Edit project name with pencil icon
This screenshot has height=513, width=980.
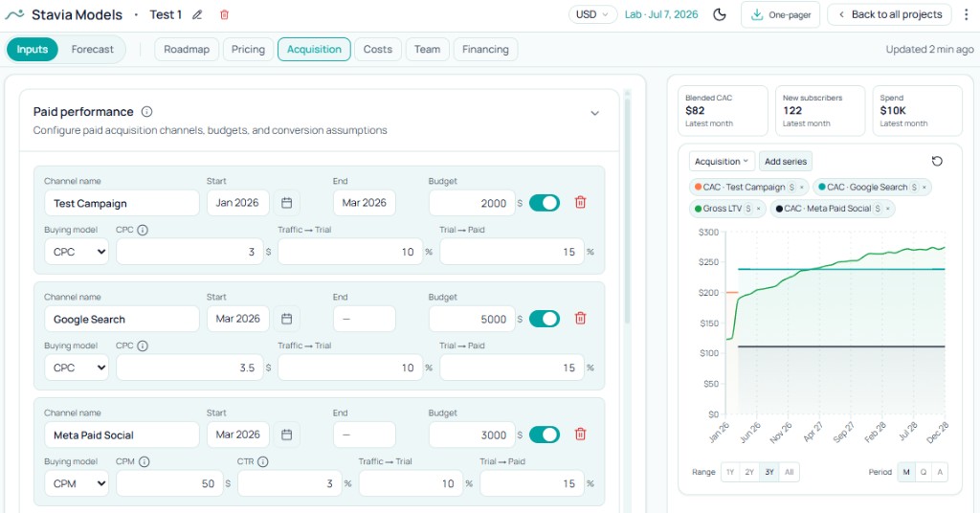[197, 14]
